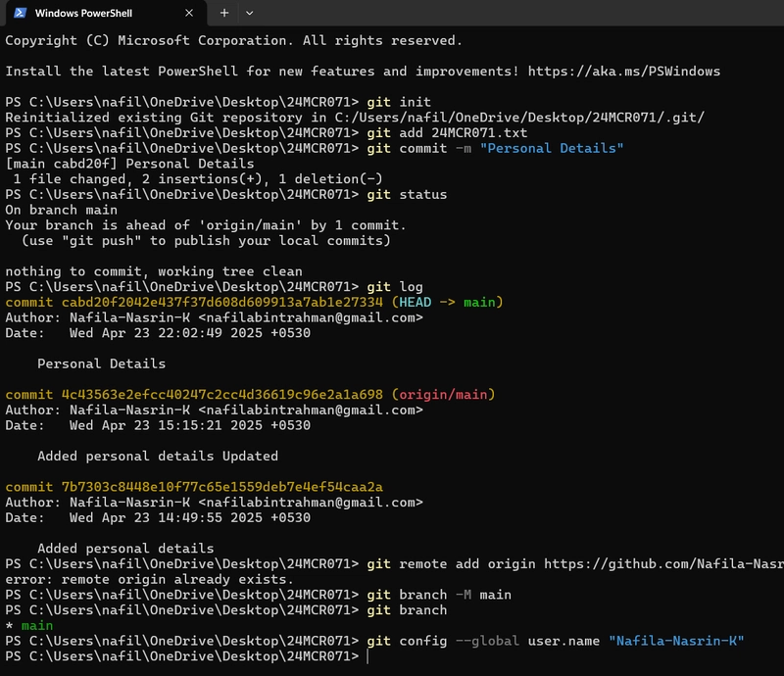Click the Copyright (C) Microsoft Corporation line
784x676 pixels.
click(x=234, y=40)
